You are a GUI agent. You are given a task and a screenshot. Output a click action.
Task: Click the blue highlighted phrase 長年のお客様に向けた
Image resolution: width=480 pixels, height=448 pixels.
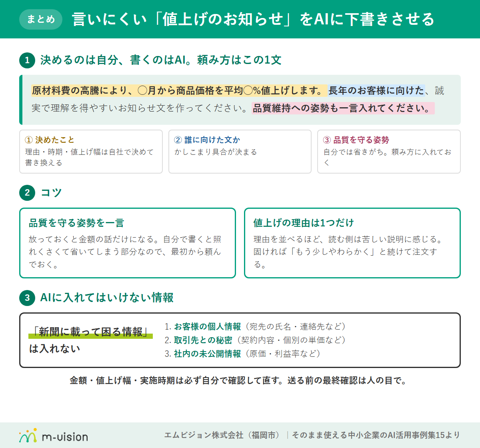click(376, 91)
